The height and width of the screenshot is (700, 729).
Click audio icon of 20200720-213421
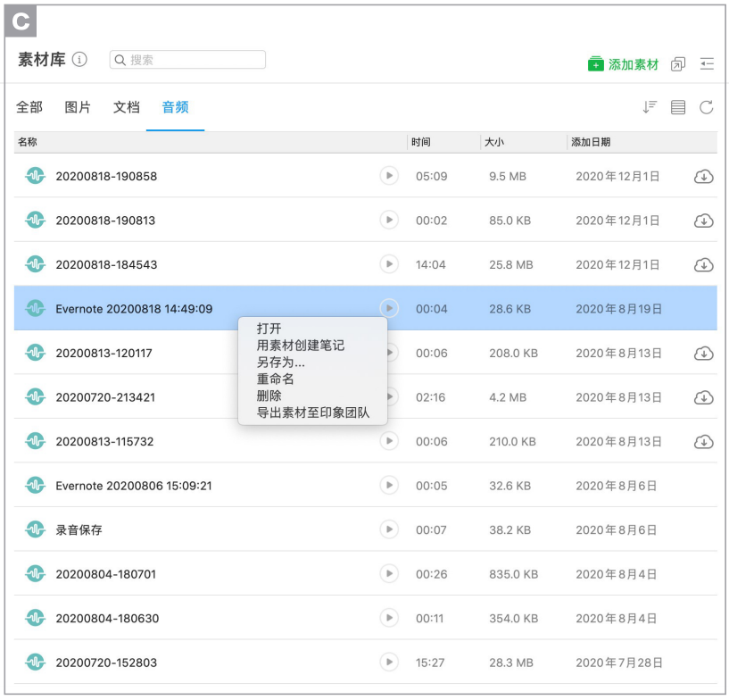[36, 396]
